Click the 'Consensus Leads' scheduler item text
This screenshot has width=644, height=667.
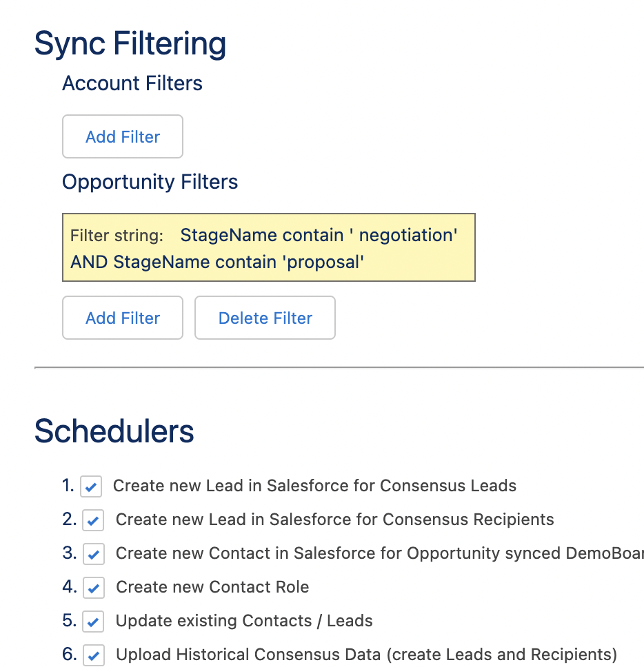point(314,486)
